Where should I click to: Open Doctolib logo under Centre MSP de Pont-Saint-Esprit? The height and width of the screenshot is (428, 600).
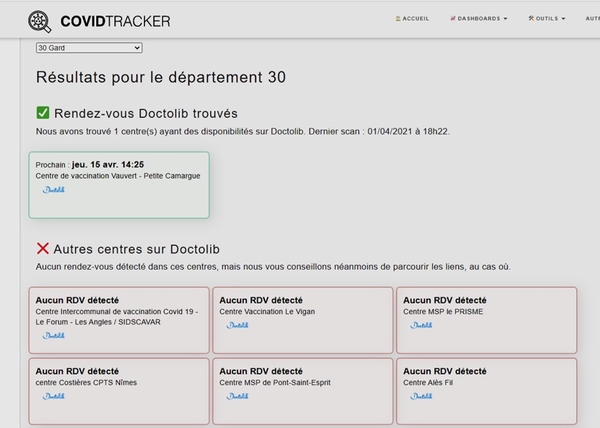(237, 396)
